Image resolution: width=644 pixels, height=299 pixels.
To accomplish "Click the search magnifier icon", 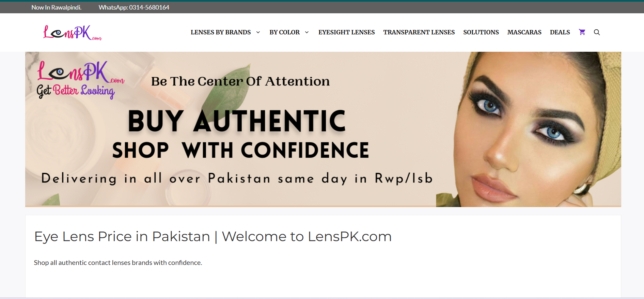I will click(x=597, y=32).
